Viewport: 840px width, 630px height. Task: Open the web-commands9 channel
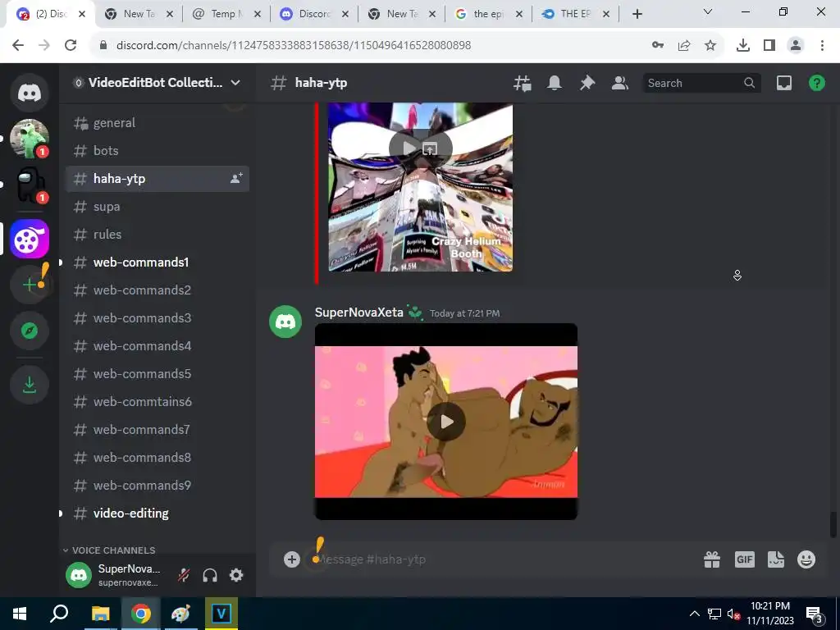click(157, 485)
